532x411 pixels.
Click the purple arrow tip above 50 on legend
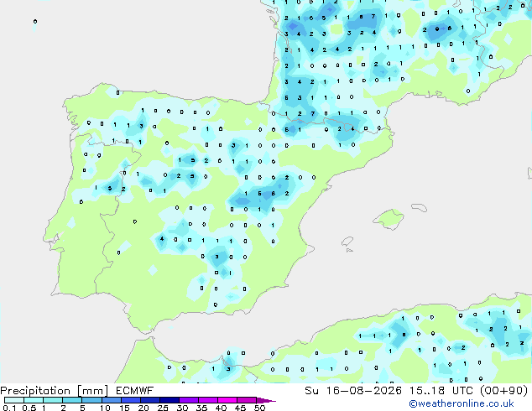266,400
